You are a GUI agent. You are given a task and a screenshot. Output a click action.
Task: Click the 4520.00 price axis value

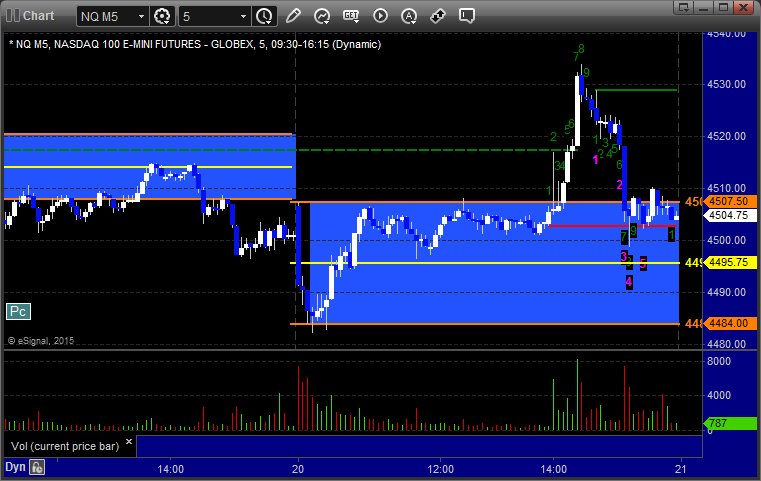click(726, 136)
